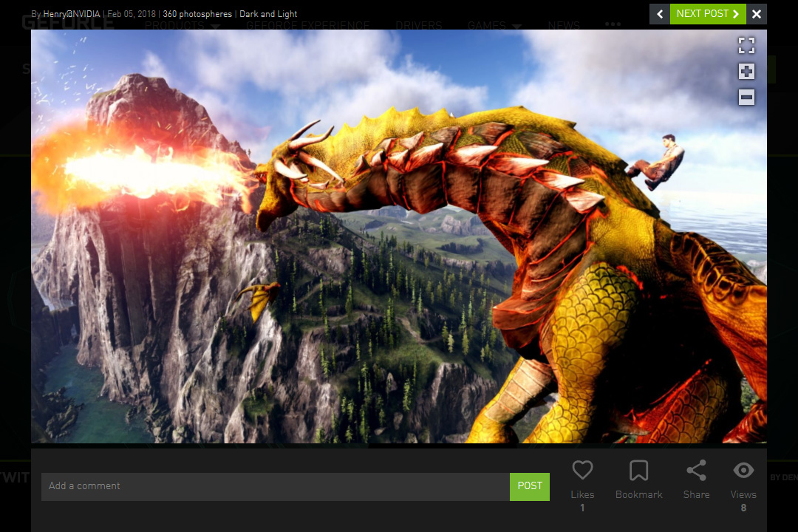The height and width of the screenshot is (532, 798).
Task: Open the dimmed GEFORCE EXPERIENCE menu item
Action: pos(307,26)
